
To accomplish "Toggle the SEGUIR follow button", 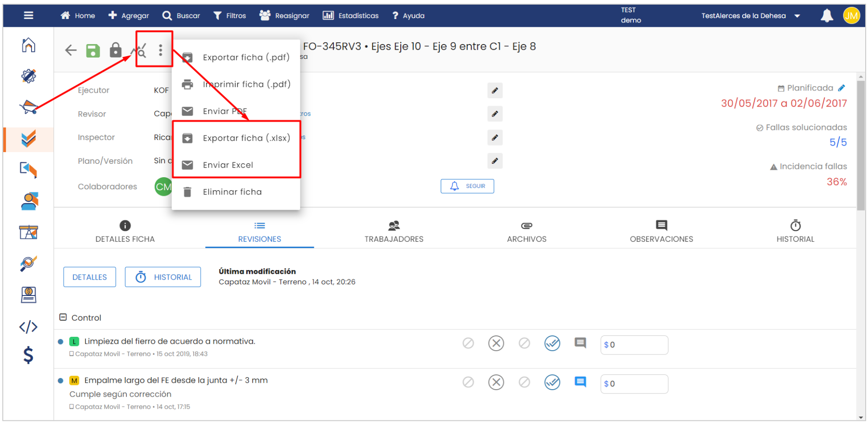I will coord(467,186).
